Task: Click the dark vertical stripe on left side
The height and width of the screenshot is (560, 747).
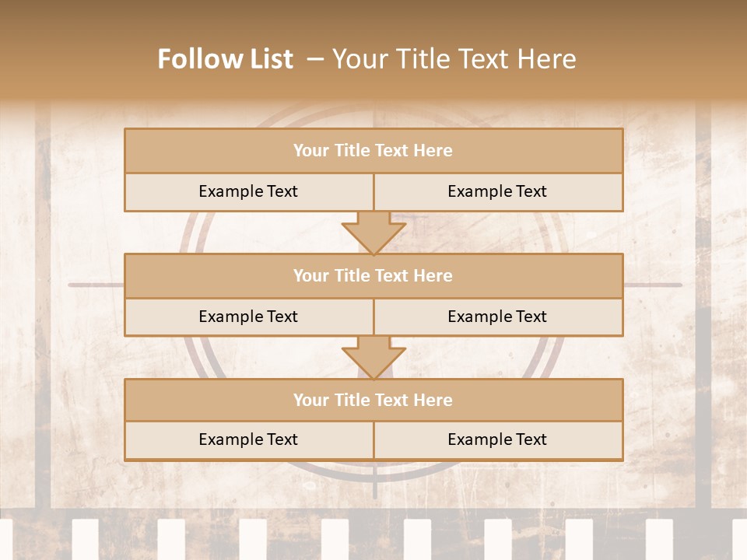Action: pyautogui.click(x=43, y=311)
